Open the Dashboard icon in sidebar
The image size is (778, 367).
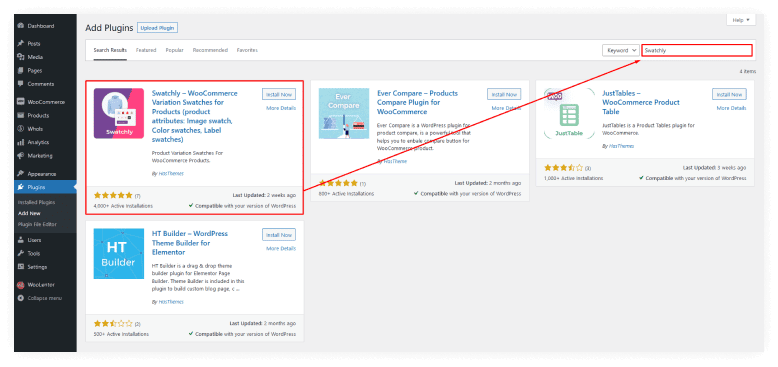21,26
